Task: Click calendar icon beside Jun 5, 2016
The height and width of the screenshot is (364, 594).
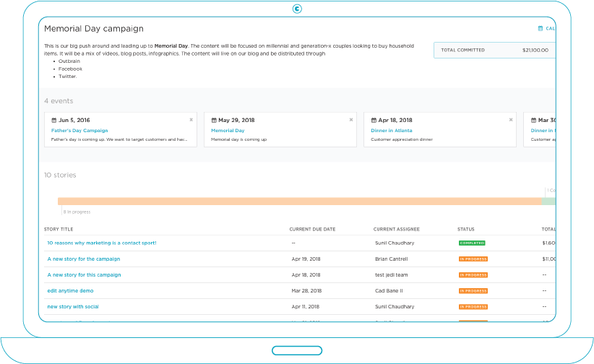Action: point(53,121)
